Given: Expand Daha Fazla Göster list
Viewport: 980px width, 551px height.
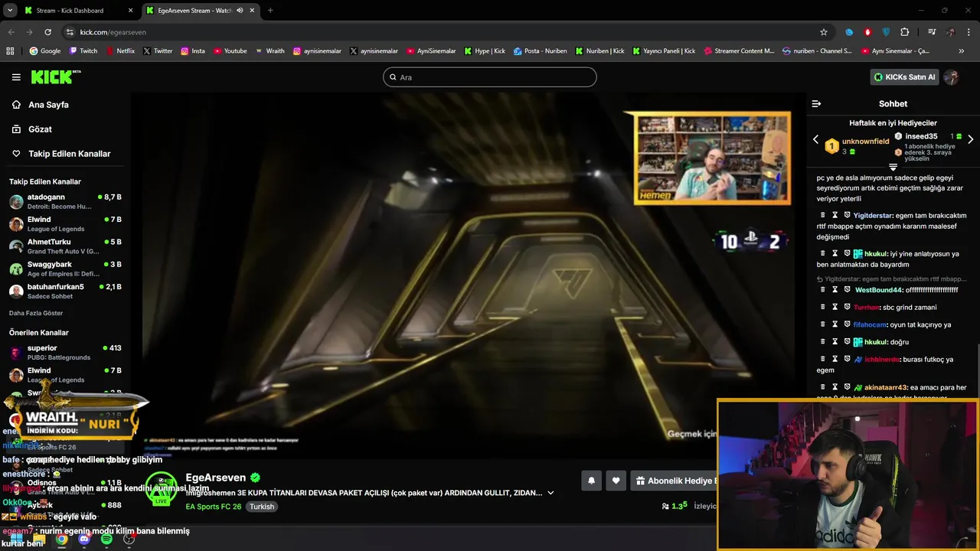Looking at the screenshot, I should 36,313.
